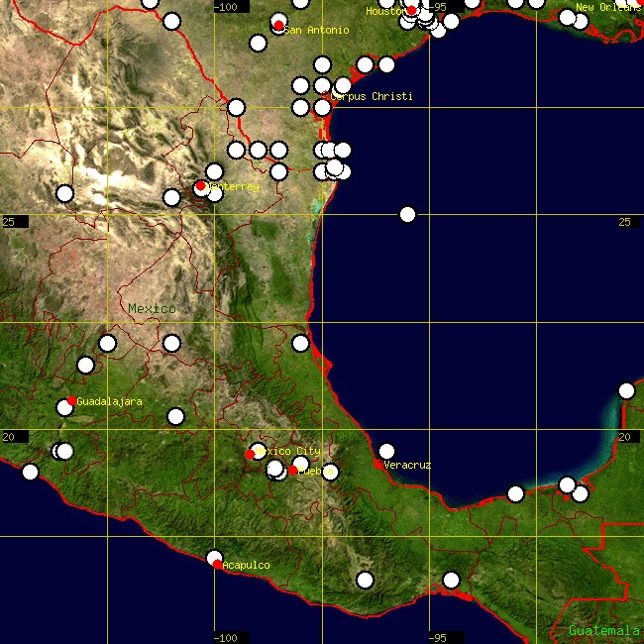Select the red Guadalajara city dot
This screenshot has width=644, height=644.
point(71,400)
